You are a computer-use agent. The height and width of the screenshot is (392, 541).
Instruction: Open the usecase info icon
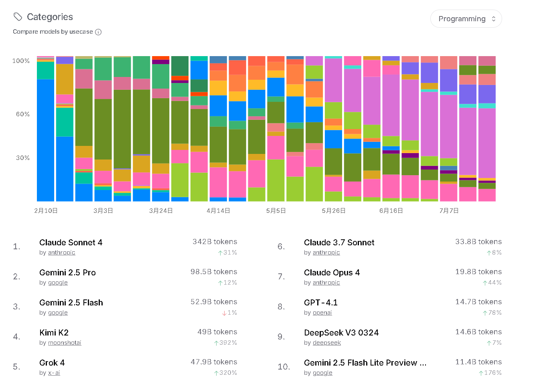(98, 32)
